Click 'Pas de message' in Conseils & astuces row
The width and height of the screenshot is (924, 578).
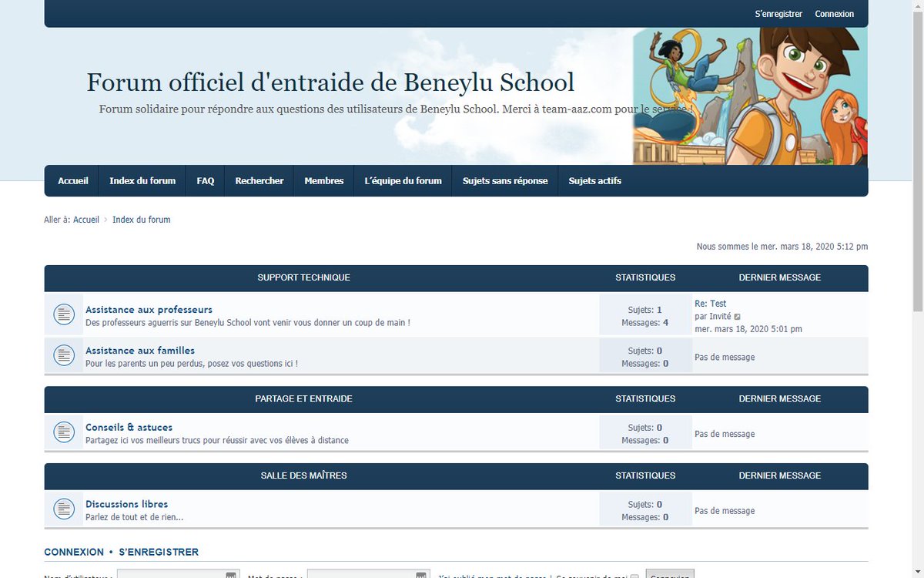(x=725, y=435)
